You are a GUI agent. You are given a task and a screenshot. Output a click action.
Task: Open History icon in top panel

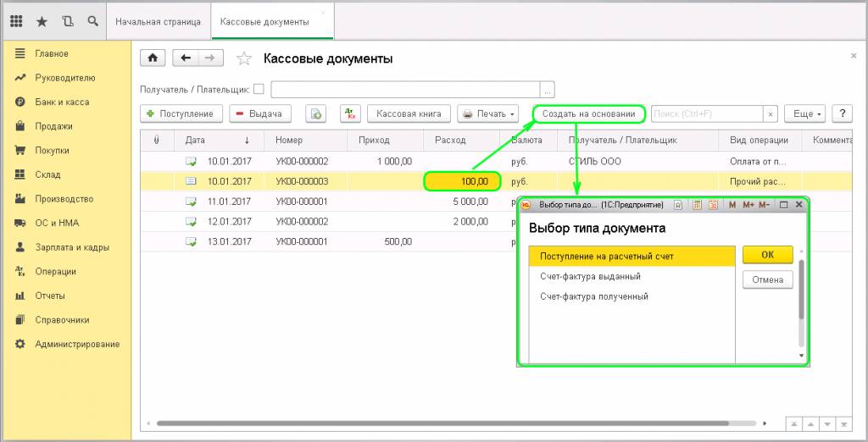click(x=68, y=21)
